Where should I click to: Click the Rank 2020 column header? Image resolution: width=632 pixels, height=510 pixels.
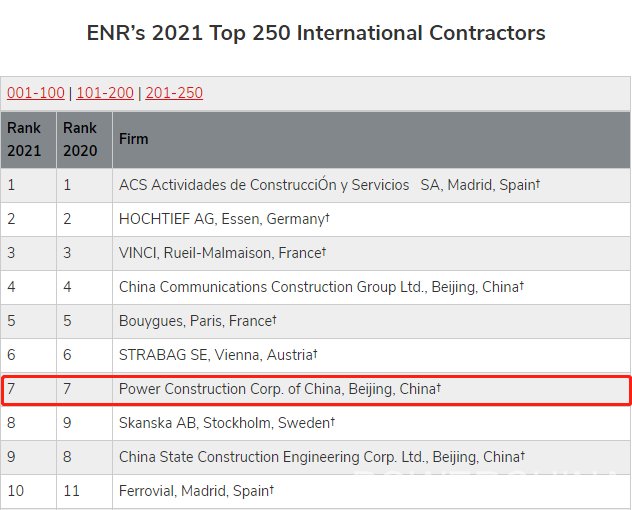84,139
